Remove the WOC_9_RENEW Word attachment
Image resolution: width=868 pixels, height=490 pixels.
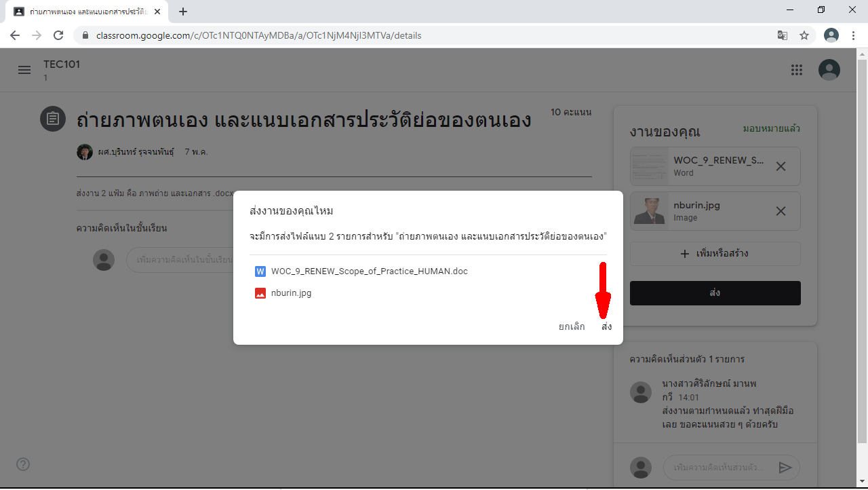click(x=781, y=166)
